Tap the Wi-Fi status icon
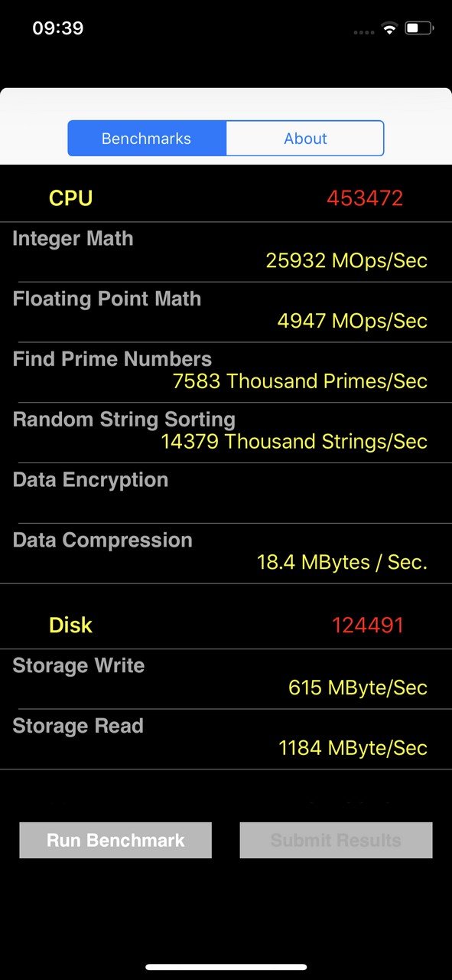 coord(389,28)
